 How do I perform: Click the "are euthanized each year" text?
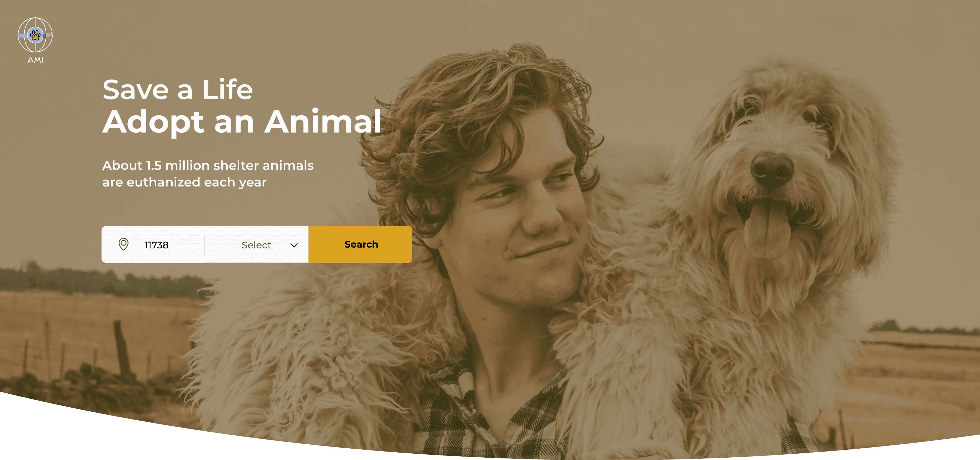[185, 182]
